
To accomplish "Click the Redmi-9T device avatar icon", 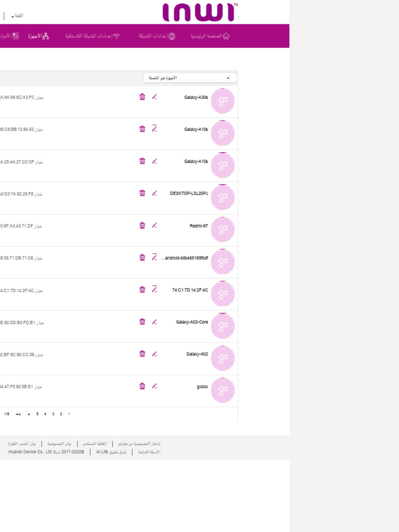I will point(223,230).
